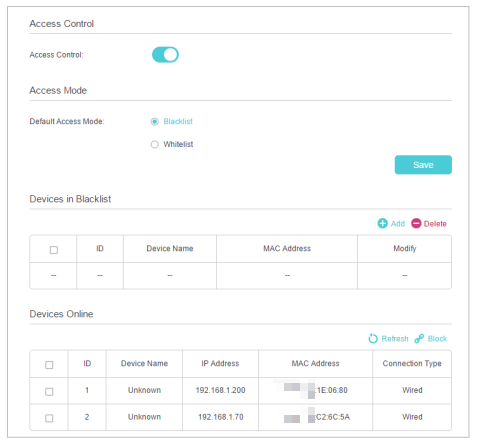Click the Delete minus icon
The image size is (483, 444).
pyautogui.click(x=416, y=223)
